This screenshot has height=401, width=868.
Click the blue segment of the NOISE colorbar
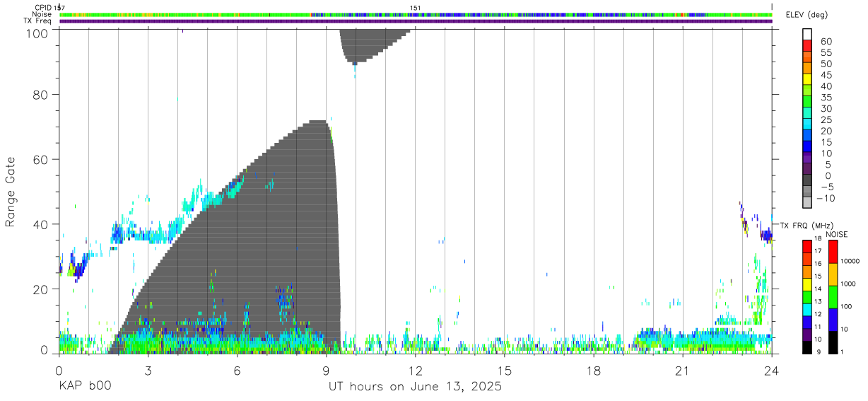(833, 320)
